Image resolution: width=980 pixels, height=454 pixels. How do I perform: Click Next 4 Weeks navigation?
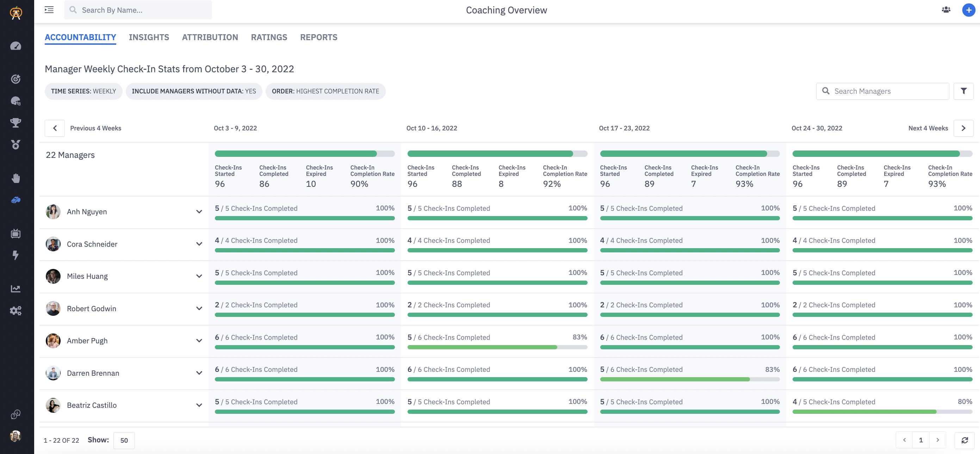pyautogui.click(x=963, y=128)
